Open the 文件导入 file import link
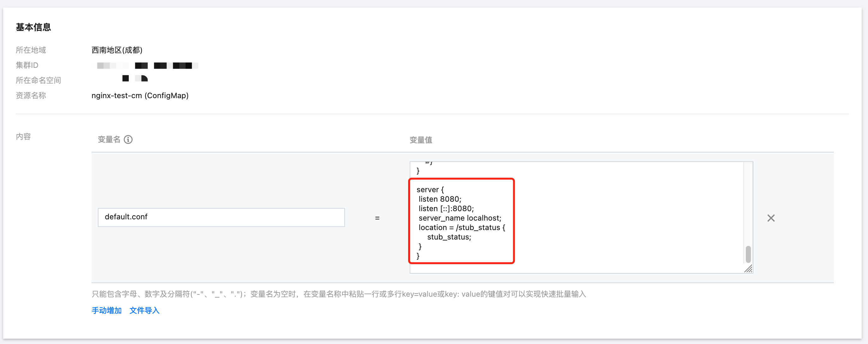The height and width of the screenshot is (344, 868). point(144,310)
